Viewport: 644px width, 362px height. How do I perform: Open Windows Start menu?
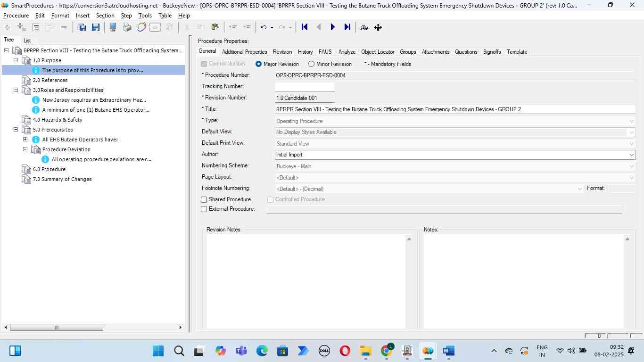158,351
